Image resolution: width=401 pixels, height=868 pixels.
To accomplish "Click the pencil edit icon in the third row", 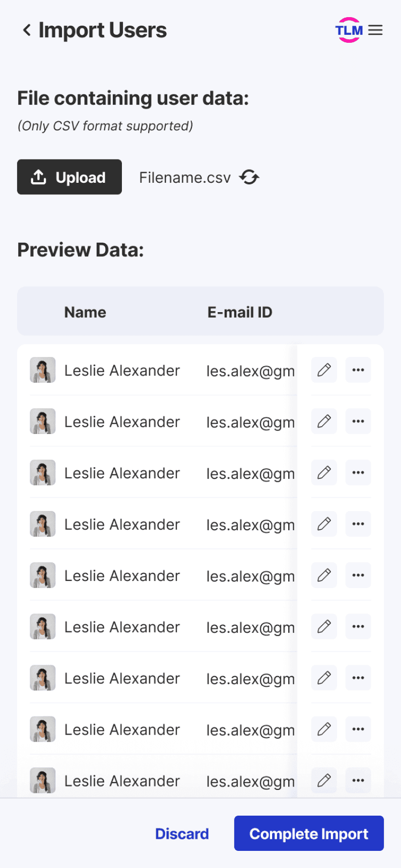I will point(324,473).
